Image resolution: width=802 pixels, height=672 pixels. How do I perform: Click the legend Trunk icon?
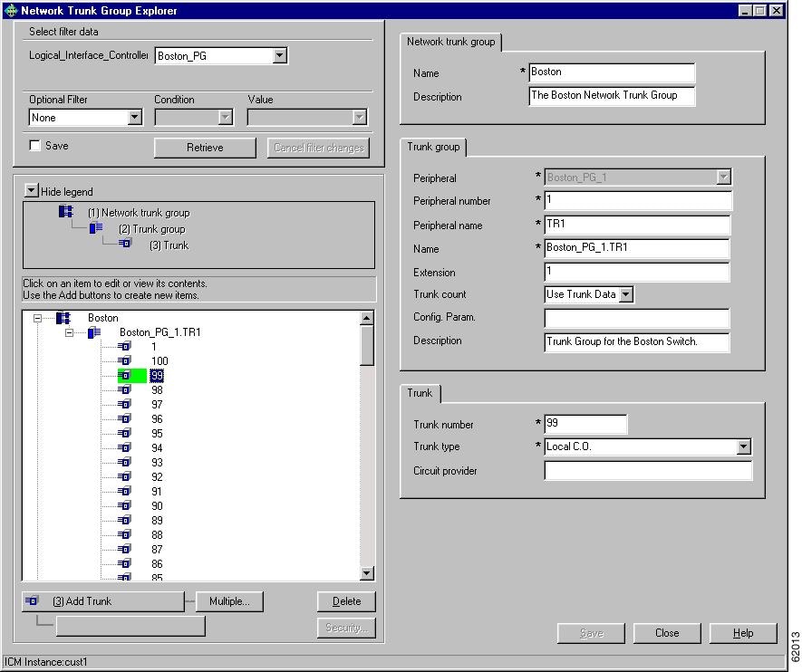(125, 244)
